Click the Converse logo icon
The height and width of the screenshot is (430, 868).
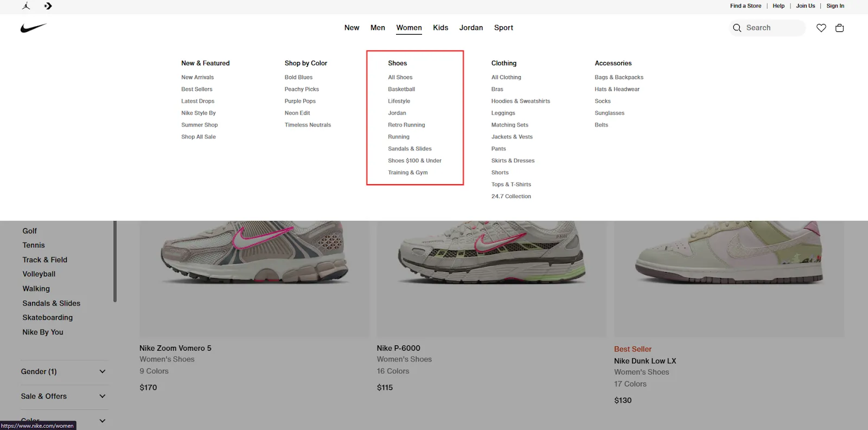tap(48, 6)
